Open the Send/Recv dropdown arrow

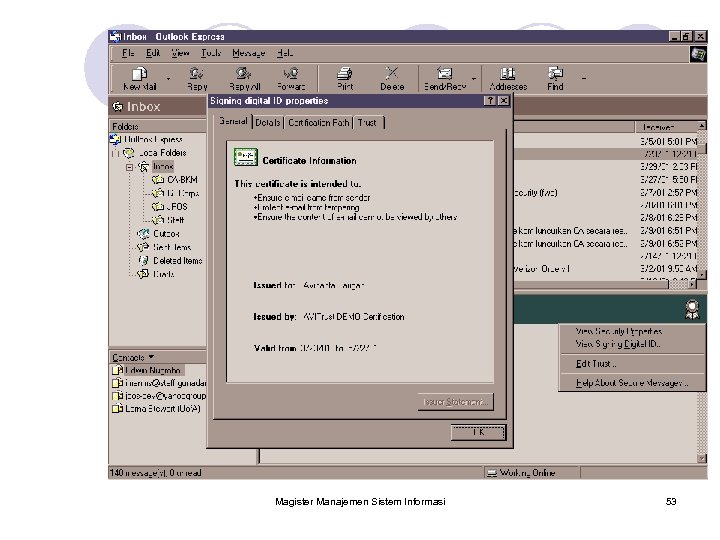coord(474,79)
